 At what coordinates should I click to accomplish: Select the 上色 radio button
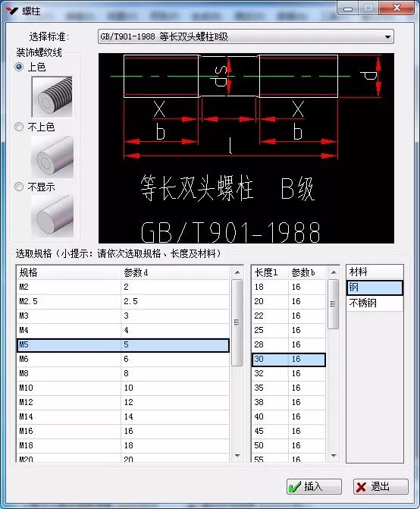(19, 67)
